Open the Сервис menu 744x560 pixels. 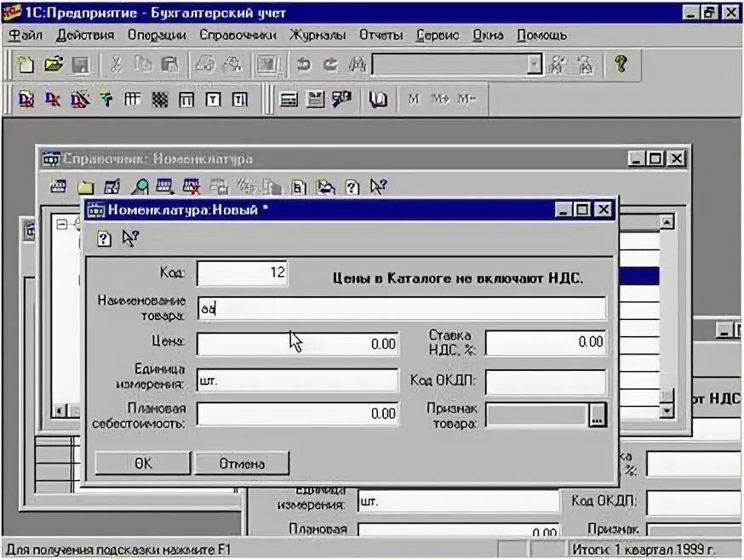pos(438,35)
